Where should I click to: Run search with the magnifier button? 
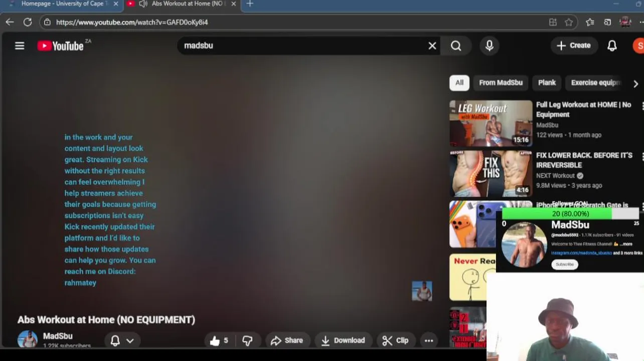[456, 46]
